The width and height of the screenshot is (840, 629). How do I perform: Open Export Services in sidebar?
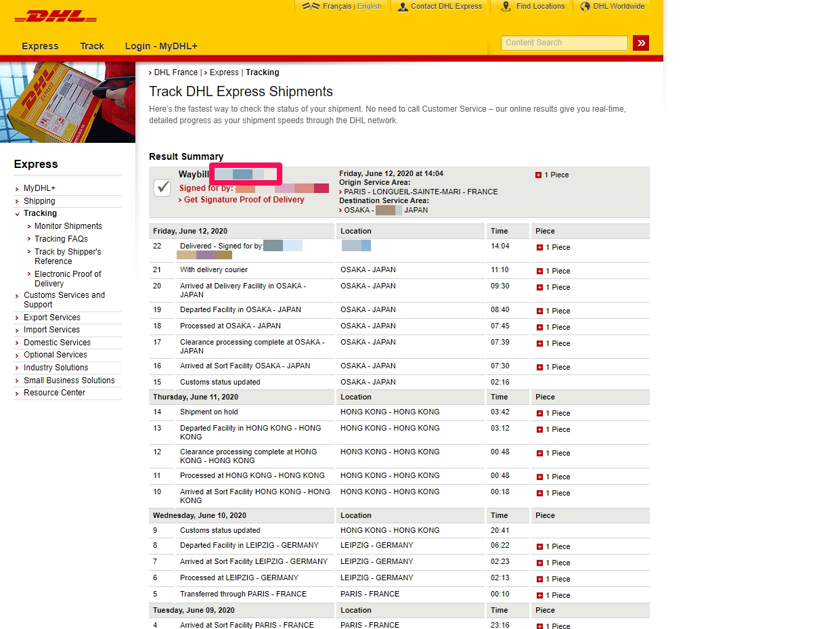coord(51,318)
